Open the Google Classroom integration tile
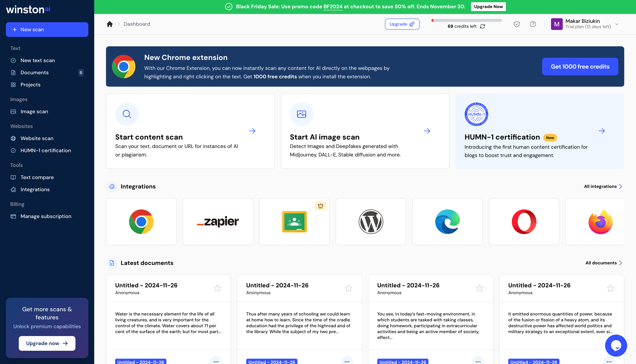Screen dimensions: 636x364 coord(294,222)
